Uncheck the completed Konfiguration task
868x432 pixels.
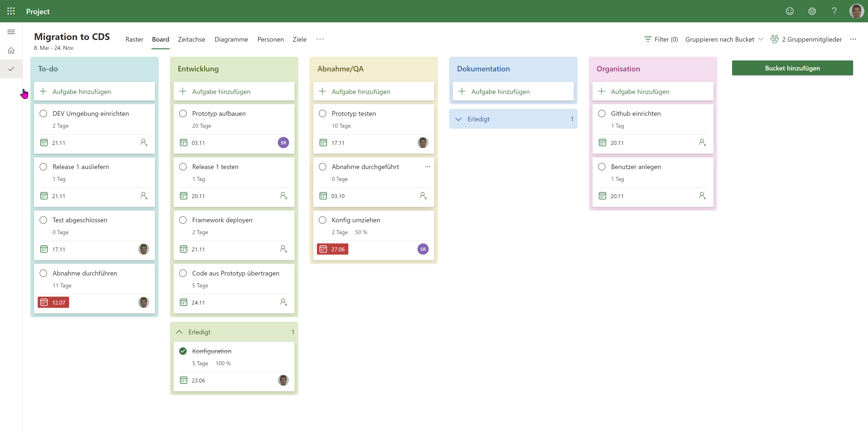tap(183, 351)
